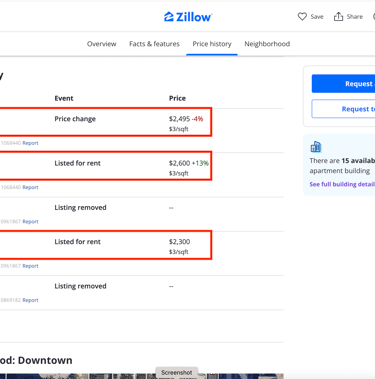Click the $3/sqft under $2,300
Viewport: 375px width, 379px height.
pyautogui.click(x=179, y=252)
